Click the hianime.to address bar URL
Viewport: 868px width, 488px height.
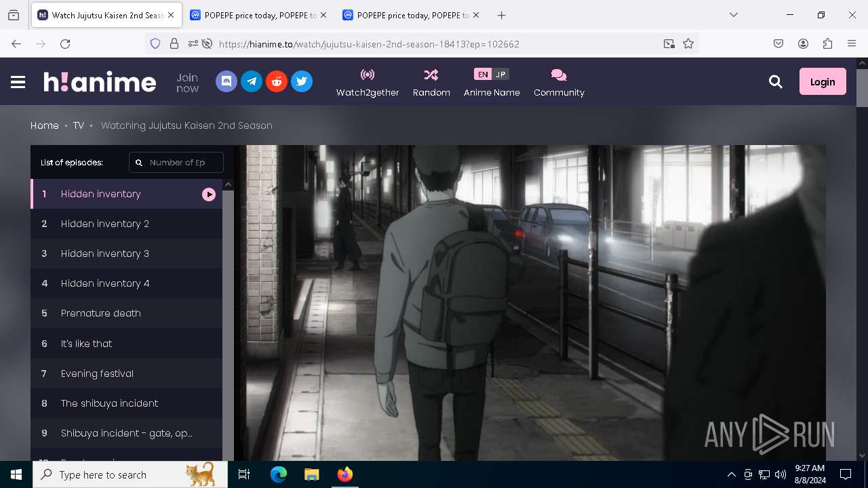(369, 44)
